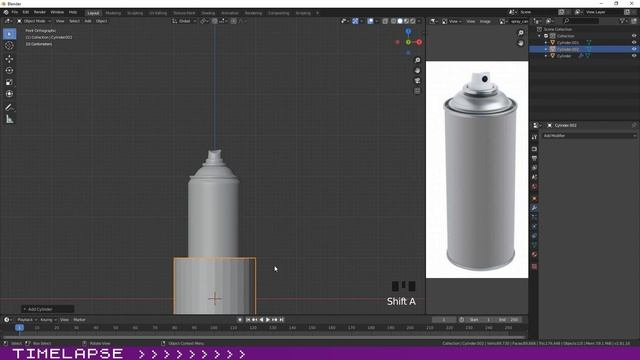Image resolution: width=640 pixels, height=360 pixels.
Task: Toggle proportional editing in header
Action: (x=233, y=21)
